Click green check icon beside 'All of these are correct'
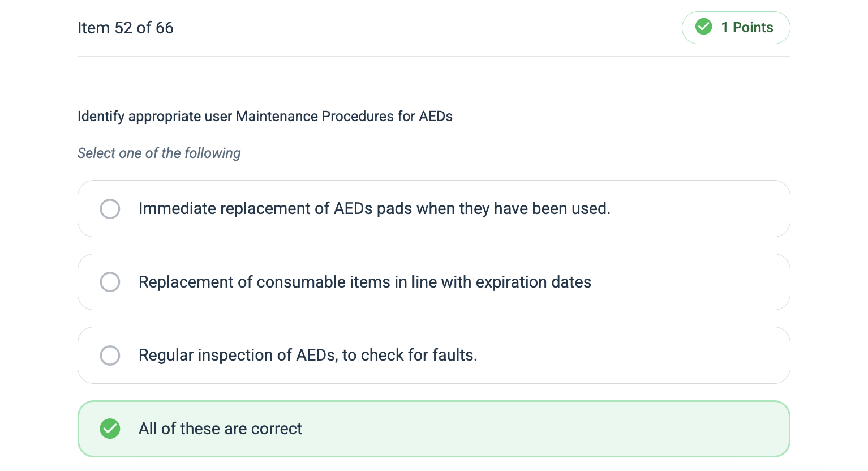 point(110,429)
